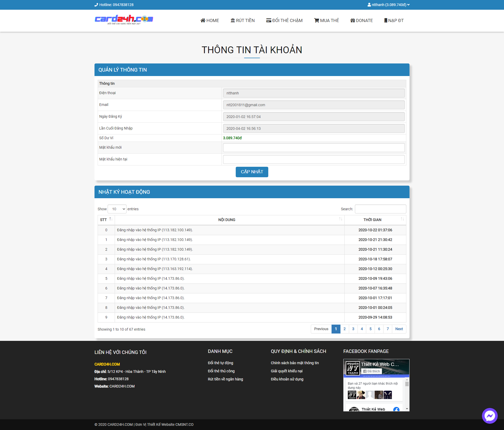Go to Next page of activity log

[399, 329]
